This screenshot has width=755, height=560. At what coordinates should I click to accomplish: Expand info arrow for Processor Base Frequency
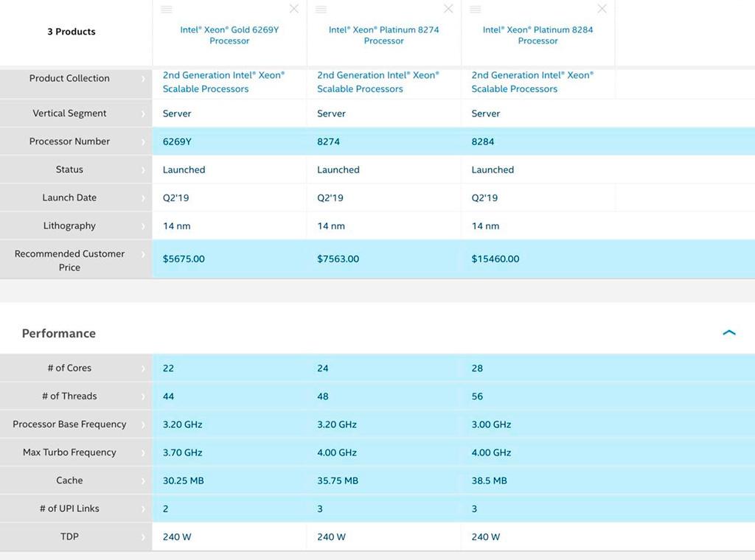[x=143, y=425]
